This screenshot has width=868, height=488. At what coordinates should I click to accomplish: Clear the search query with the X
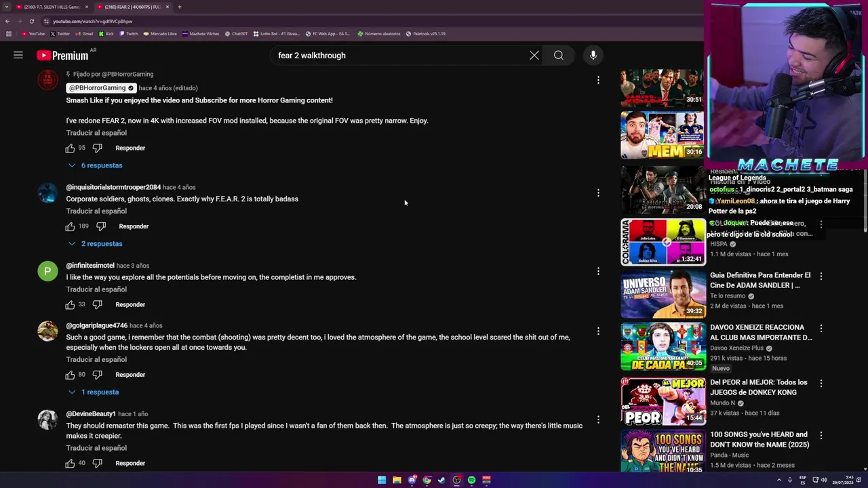pyautogui.click(x=534, y=56)
